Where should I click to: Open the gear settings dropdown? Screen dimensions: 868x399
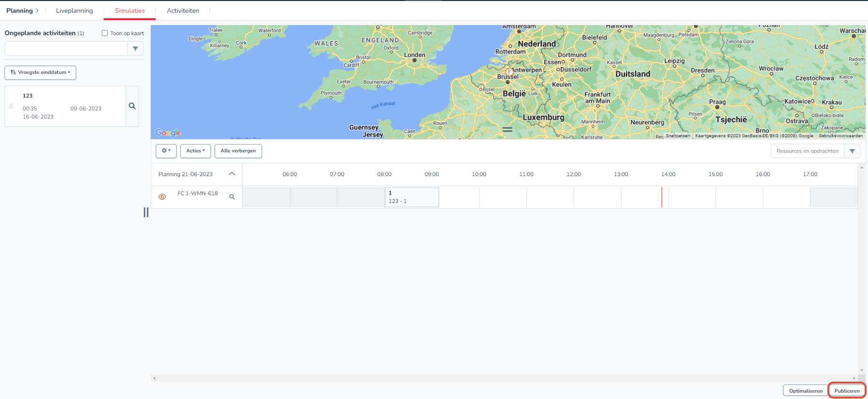[166, 151]
